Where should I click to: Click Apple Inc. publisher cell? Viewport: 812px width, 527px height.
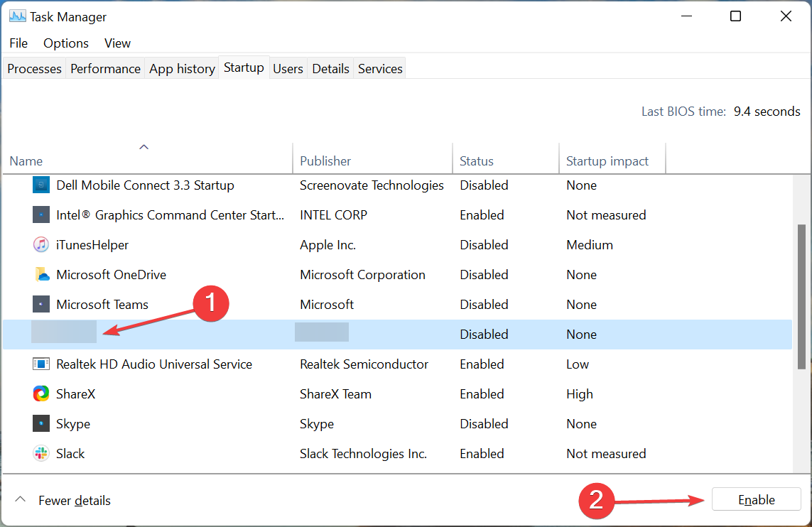point(327,245)
